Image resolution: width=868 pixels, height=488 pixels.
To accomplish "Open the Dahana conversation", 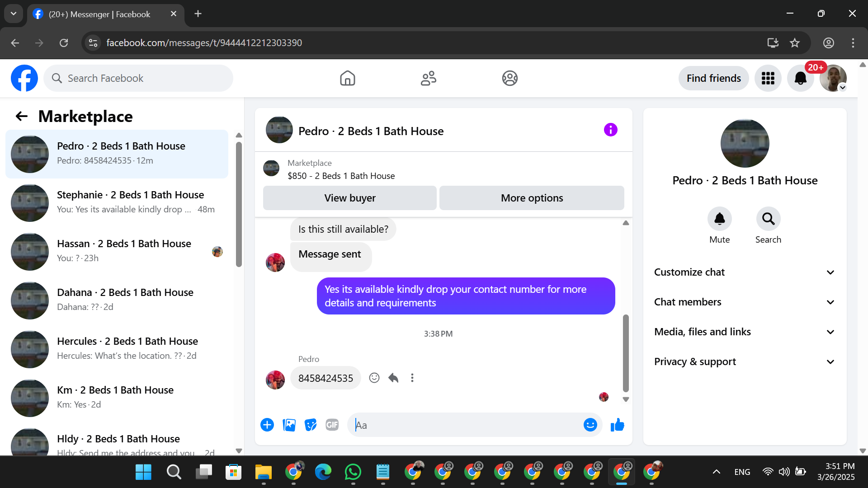I will coord(117,300).
